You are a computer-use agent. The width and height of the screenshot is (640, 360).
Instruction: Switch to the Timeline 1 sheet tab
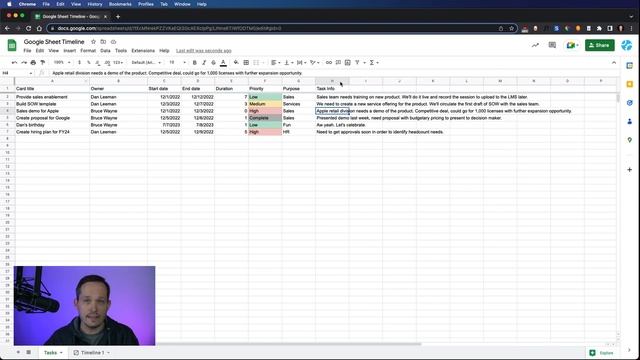tap(92, 353)
